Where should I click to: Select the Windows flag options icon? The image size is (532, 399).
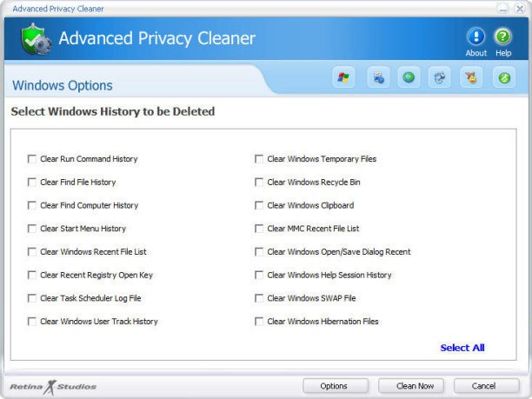coord(343,77)
